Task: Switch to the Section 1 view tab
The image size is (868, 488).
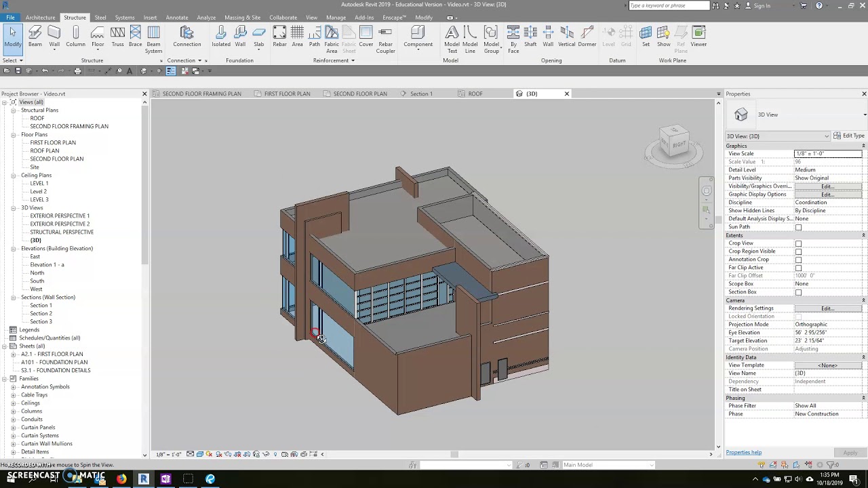Action: click(421, 94)
